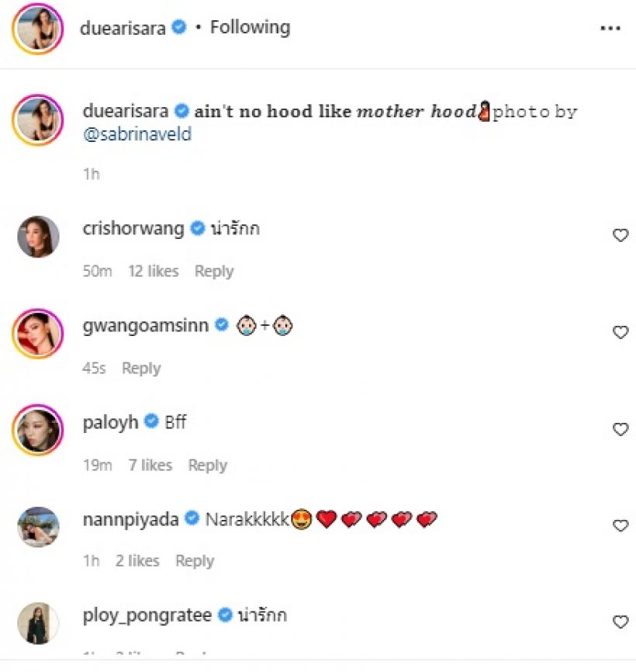Visit ploy_pongratee's profile via username
Screen dimensions: 636x672
147,615
